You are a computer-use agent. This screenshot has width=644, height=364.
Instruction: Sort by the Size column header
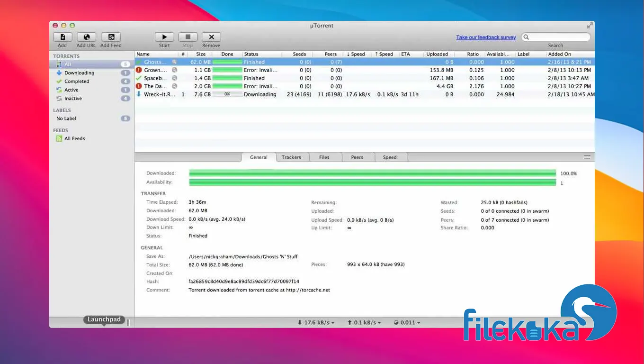(201, 54)
